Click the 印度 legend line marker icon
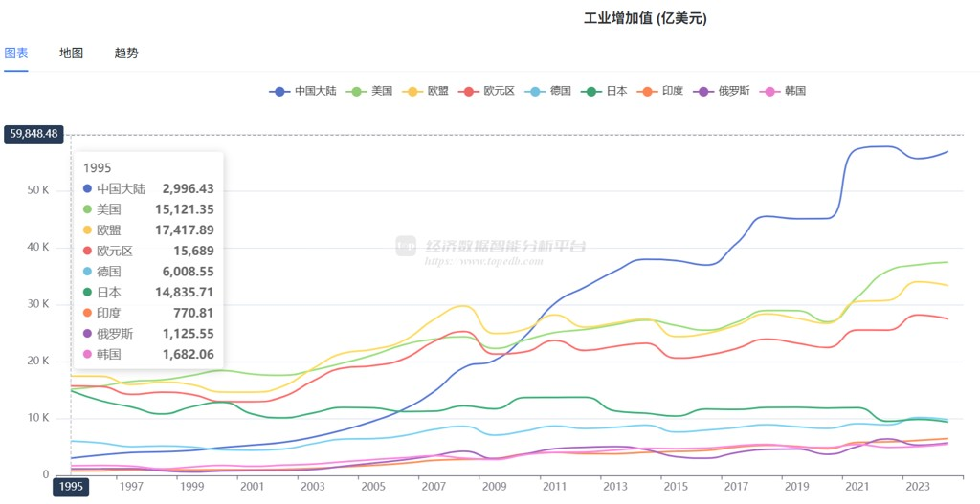The image size is (980, 504). (x=648, y=91)
